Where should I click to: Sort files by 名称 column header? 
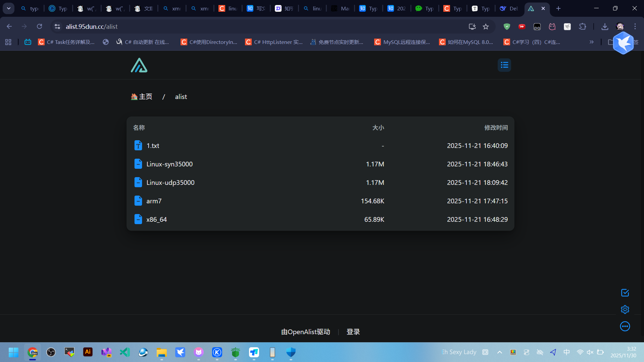click(139, 128)
